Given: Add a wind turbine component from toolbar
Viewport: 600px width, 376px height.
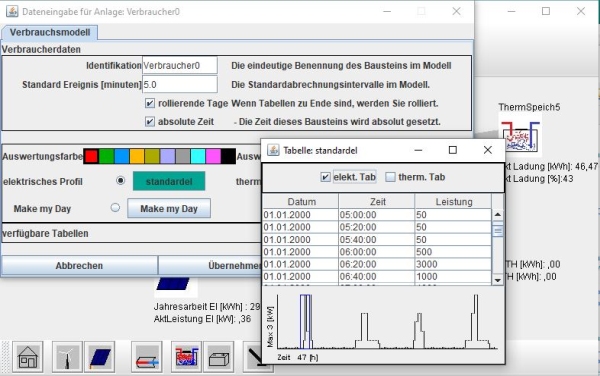Looking at the screenshot, I should tap(67, 356).
